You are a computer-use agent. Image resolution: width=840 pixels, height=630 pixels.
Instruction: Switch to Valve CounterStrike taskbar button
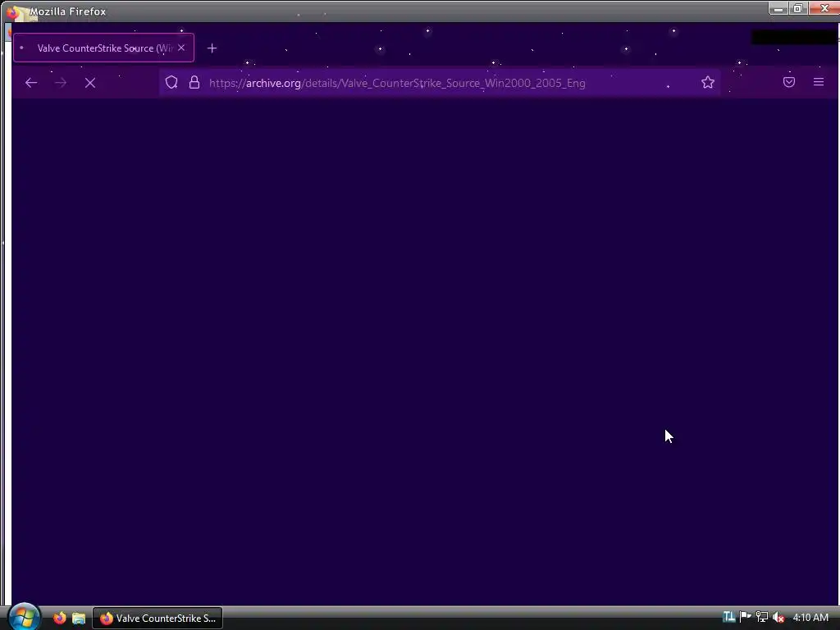click(x=157, y=619)
